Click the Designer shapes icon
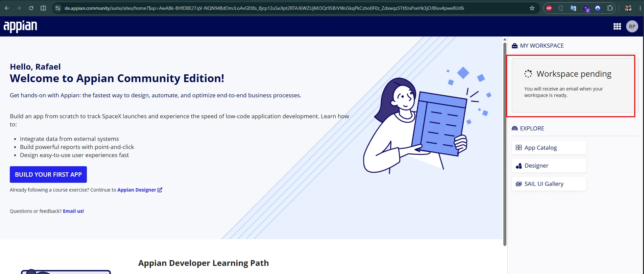Viewport: 644px width, 274px height. pyautogui.click(x=519, y=166)
